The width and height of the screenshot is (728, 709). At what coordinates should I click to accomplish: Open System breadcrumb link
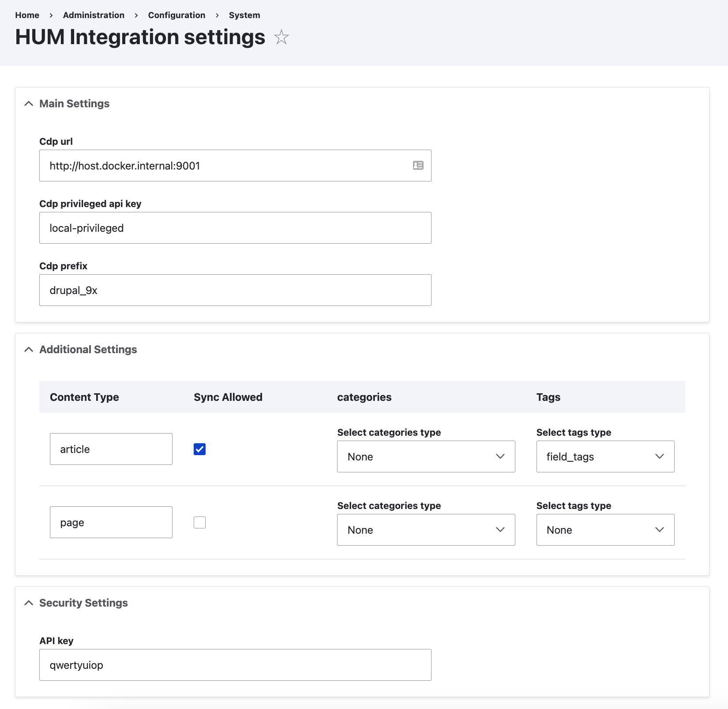pos(244,15)
